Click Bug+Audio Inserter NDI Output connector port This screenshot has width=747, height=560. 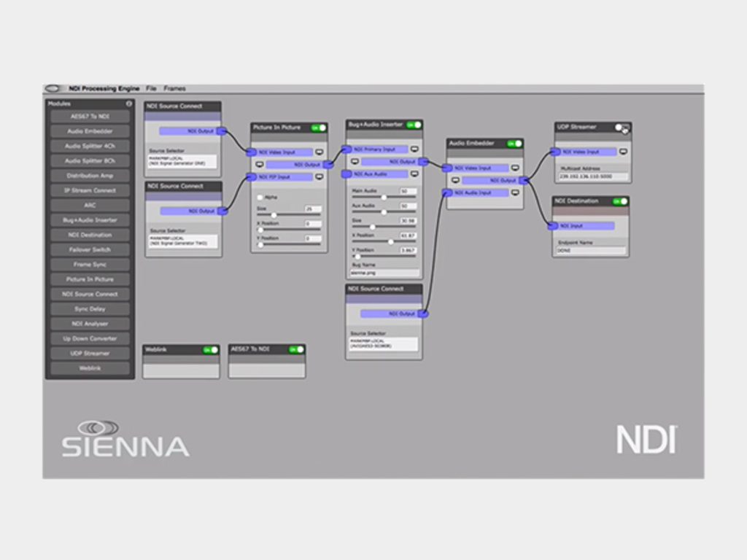pyautogui.click(x=423, y=162)
